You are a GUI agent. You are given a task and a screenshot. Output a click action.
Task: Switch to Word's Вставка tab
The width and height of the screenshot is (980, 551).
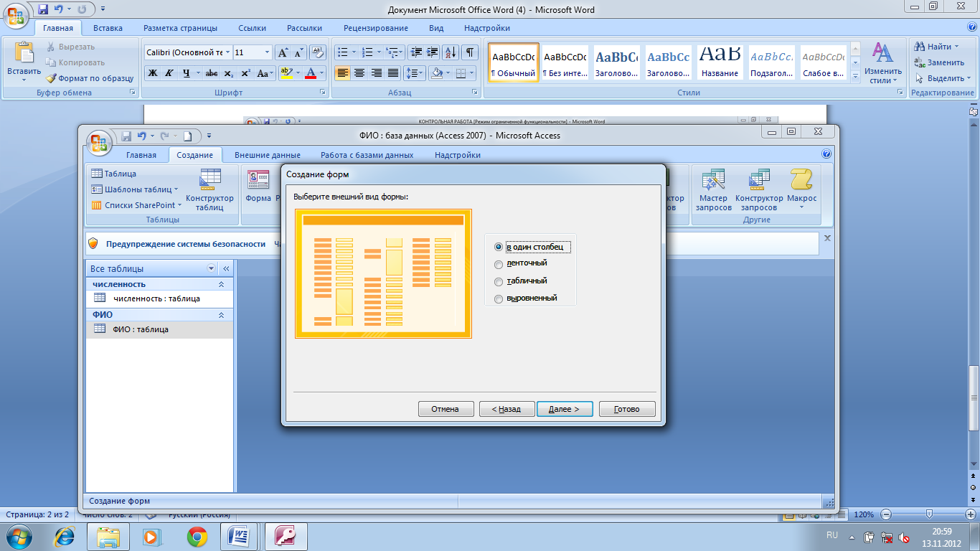[x=108, y=28]
